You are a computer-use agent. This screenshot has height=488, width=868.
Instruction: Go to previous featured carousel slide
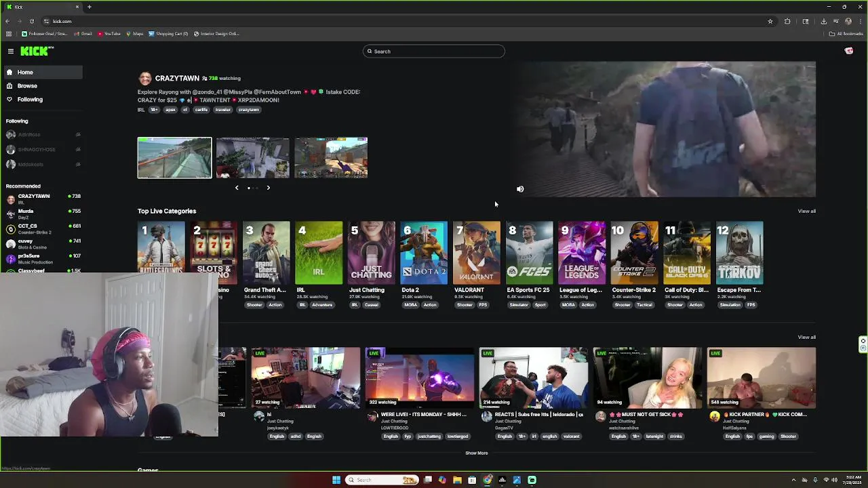[237, 188]
